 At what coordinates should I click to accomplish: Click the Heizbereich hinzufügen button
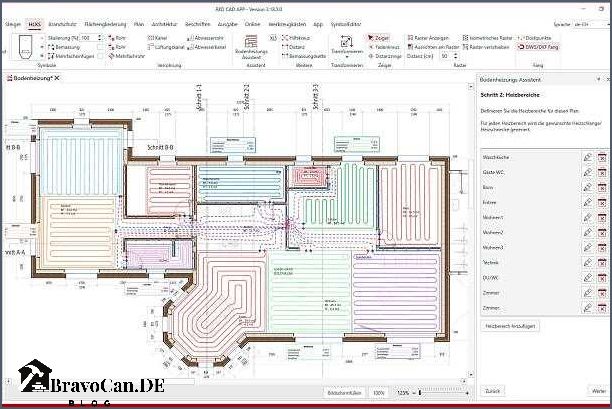(511, 327)
